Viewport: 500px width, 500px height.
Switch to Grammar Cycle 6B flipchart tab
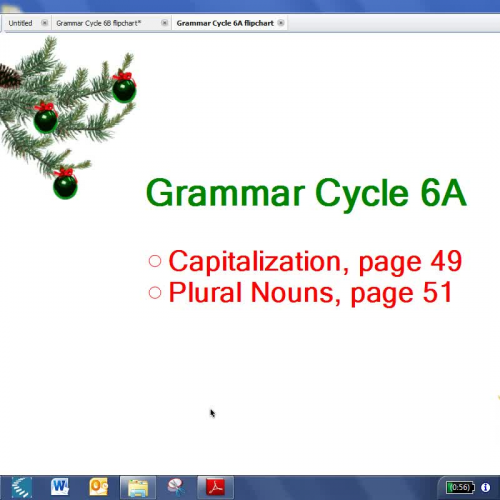tap(99, 23)
